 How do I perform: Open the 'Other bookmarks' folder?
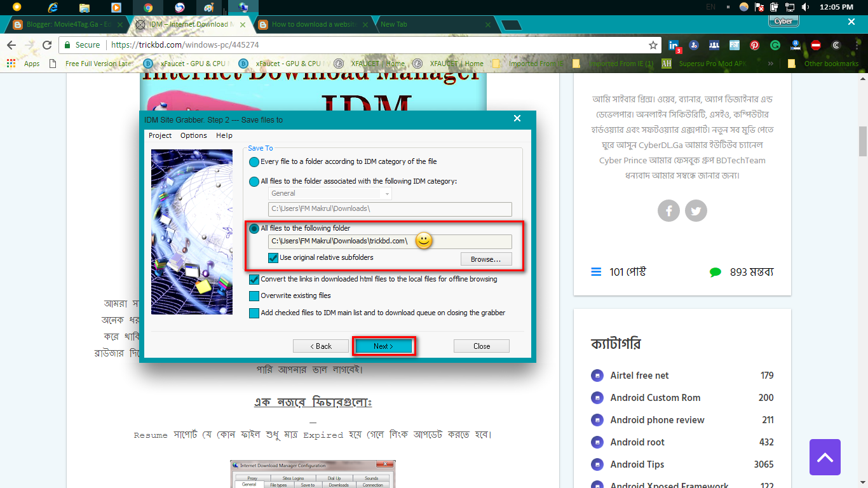click(x=823, y=64)
